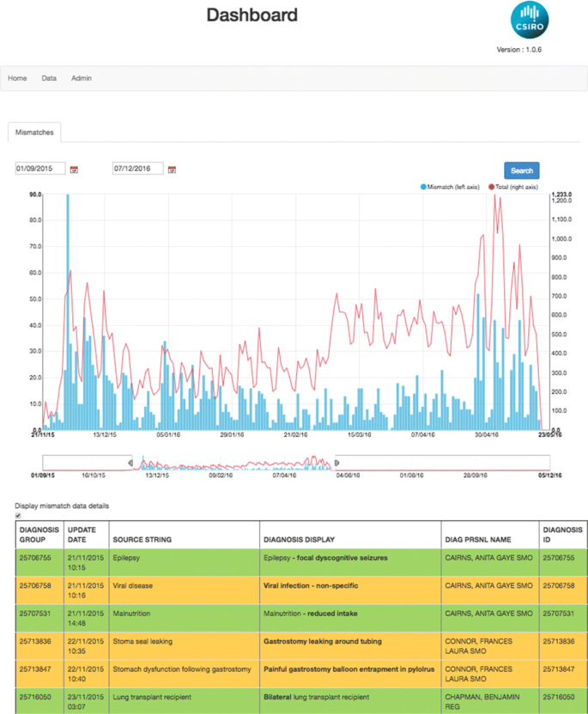Click the DIAGNOSIS GROUP column header
Viewport: 588px width, 714px height.
point(39,535)
